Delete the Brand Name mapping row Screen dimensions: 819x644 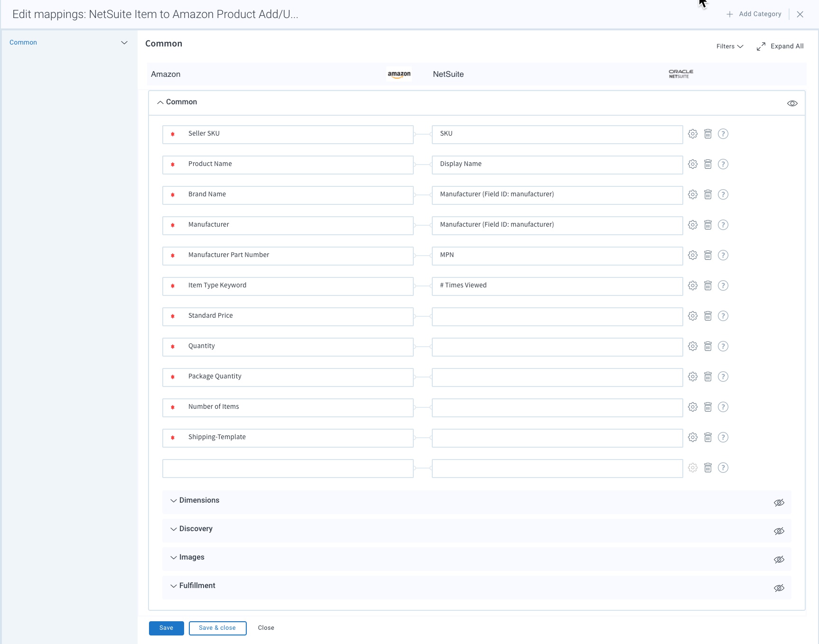point(708,194)
